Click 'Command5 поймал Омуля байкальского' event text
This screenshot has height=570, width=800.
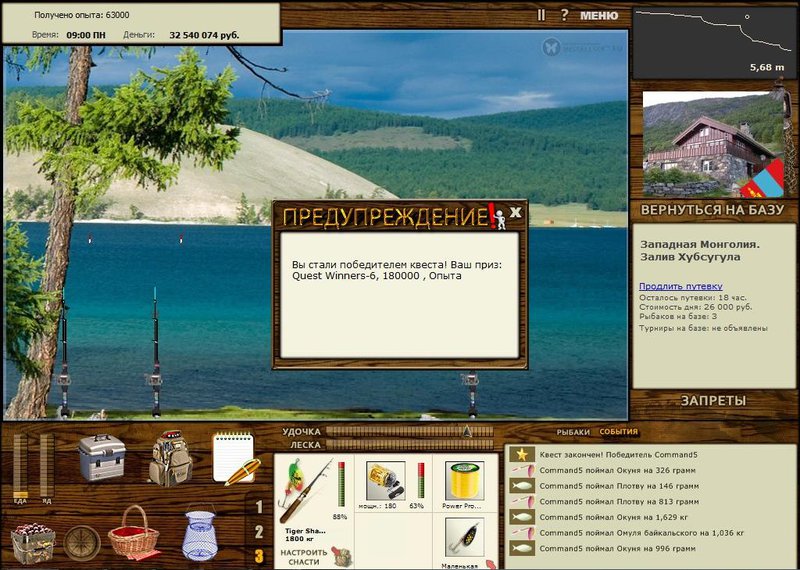(642, 533)
